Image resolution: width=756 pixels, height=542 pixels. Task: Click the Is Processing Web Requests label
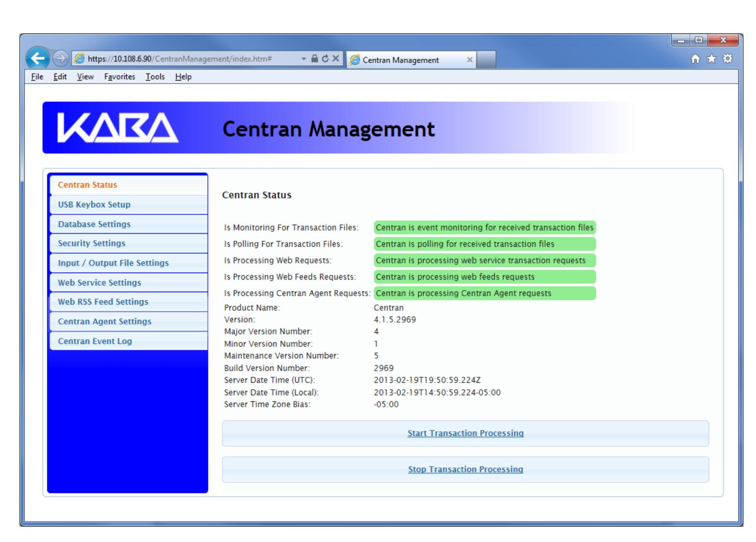[x=278, y=261]
